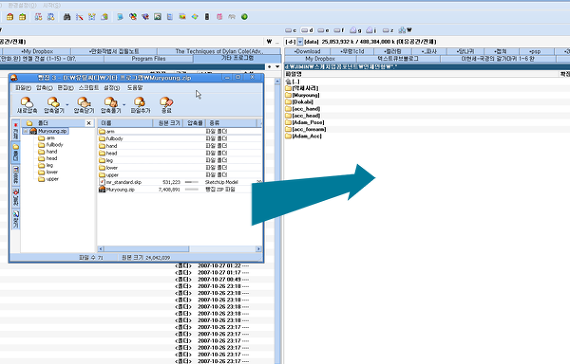Switch to The Techniques of Dylan Cole tab
This screenshot has height=364, width=570.
[219, 51]
